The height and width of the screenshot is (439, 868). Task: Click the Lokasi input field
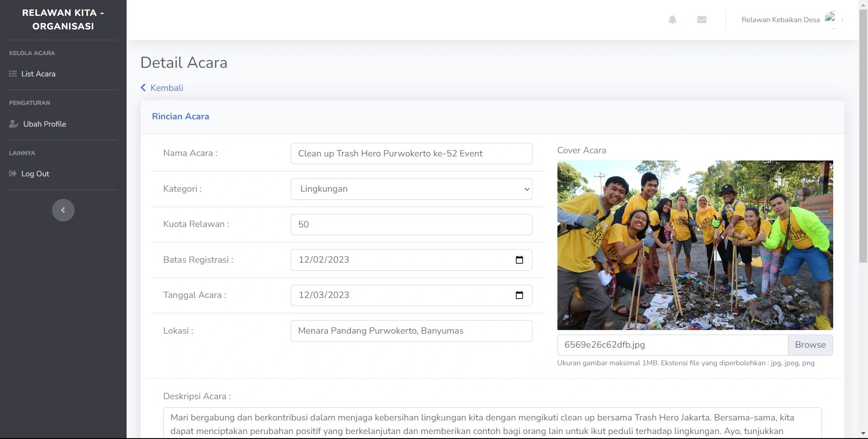411,331
